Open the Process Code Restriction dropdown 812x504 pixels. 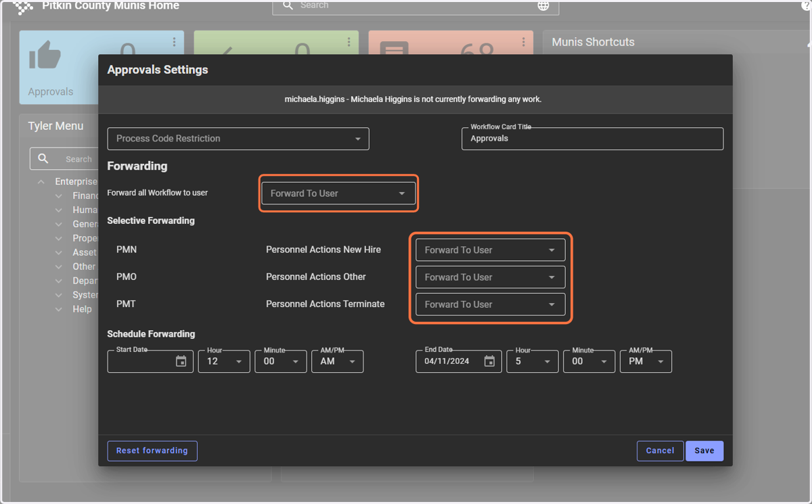pos(238,139)
